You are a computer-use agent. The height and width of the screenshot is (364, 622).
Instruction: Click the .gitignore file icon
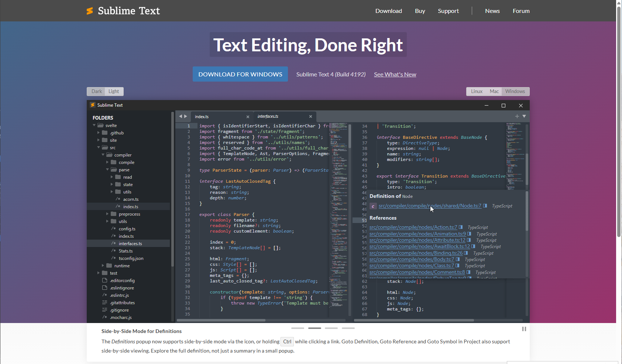[104, 310]
